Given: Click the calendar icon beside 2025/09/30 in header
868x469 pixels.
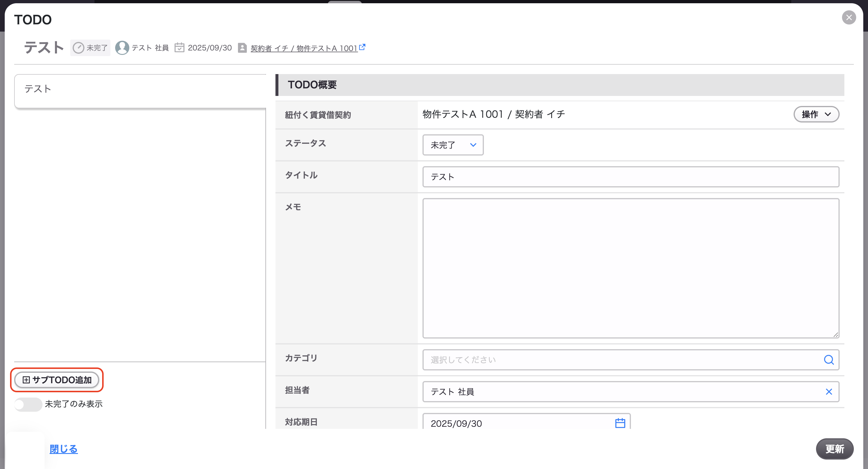Looking at the screenshot, I should [x=179, y=48].
